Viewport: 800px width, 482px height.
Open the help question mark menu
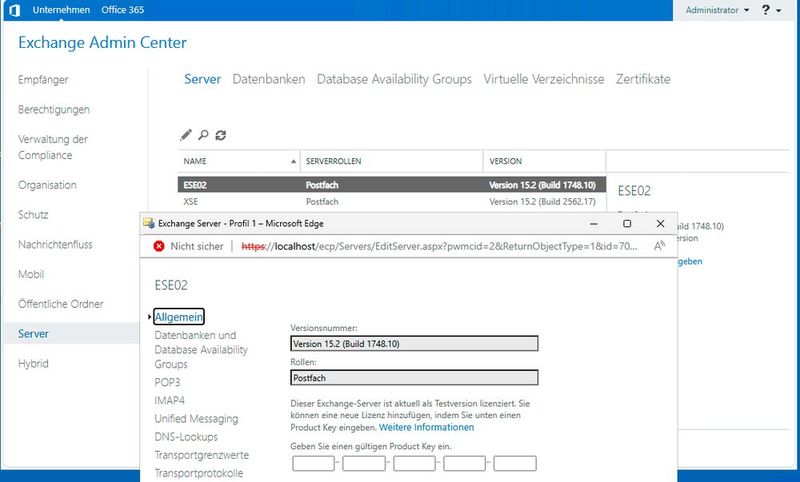pos(771,10)
